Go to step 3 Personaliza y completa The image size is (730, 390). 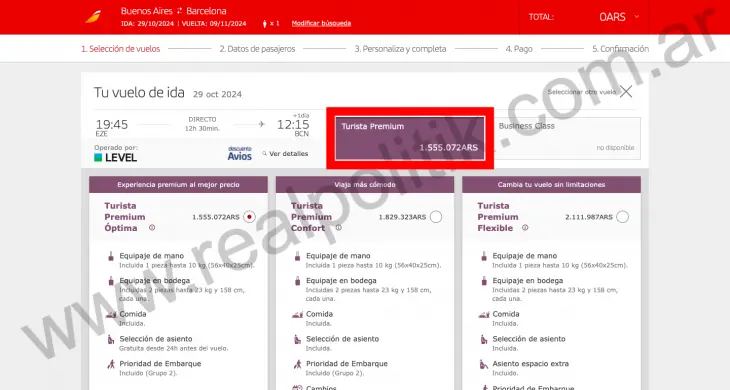[x=400, y=49]
